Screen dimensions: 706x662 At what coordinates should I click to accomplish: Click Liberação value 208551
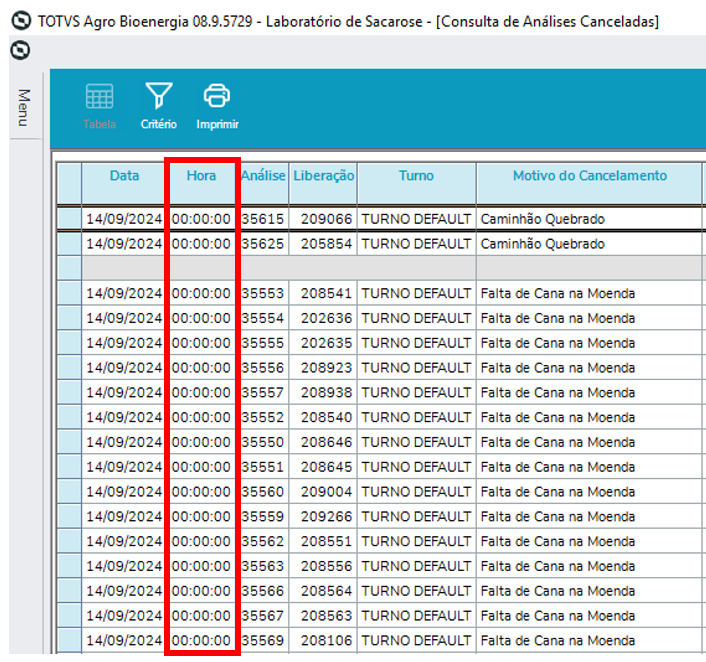326,541
